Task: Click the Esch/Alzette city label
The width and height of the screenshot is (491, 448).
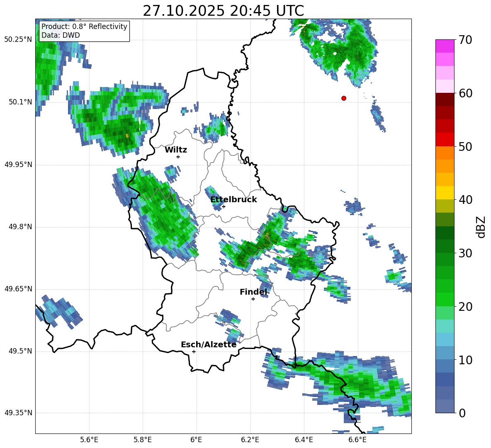Action: click(x=209, y=344)
